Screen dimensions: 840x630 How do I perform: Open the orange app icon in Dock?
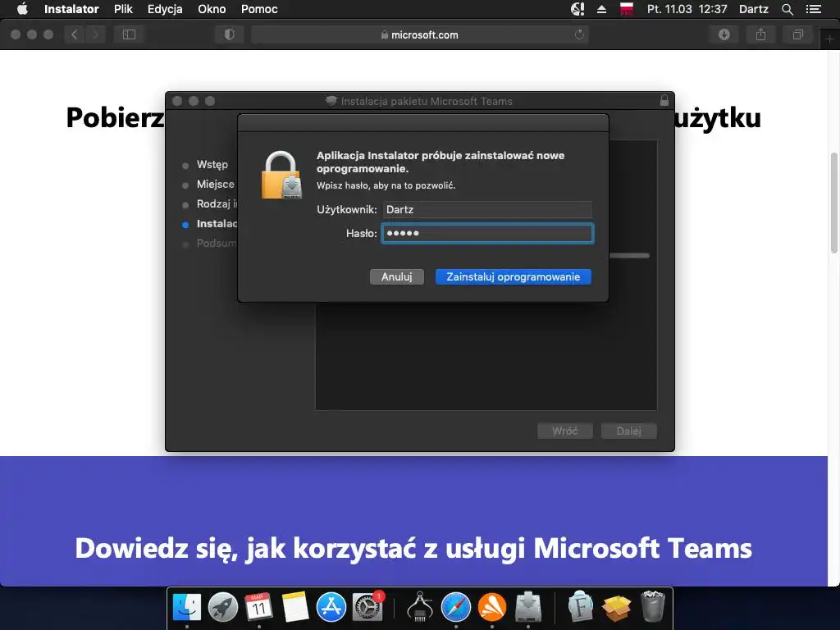pyautogui.click(x=492, y=607)
